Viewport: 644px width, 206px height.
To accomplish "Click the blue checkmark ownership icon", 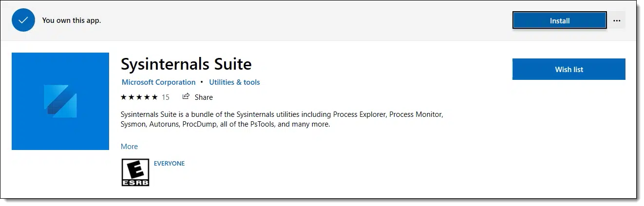I will coord(23,20).
